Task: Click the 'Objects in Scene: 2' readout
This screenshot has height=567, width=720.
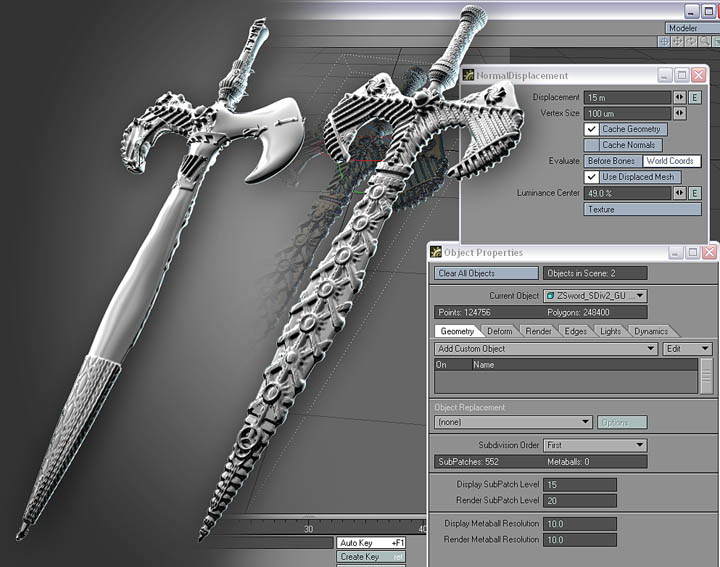Action: [595, 273]
